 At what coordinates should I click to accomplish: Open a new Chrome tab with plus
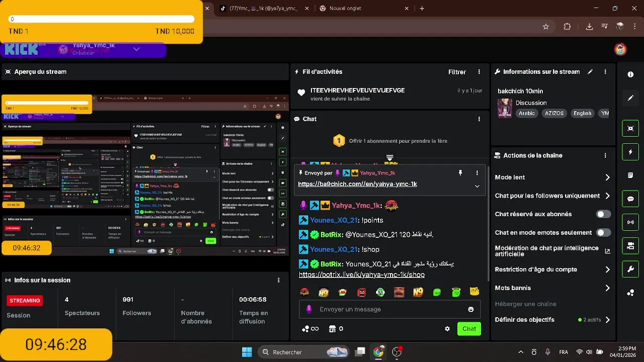[422, 9]
